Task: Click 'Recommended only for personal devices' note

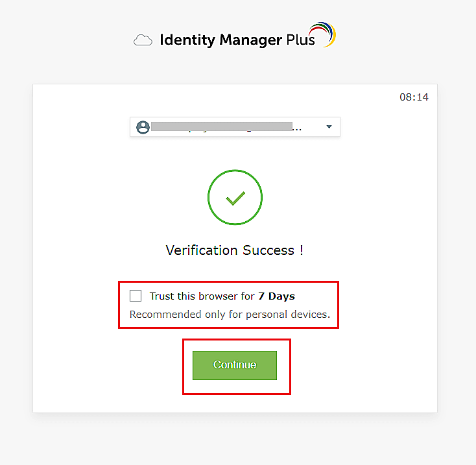Action: tap(230, 315)
